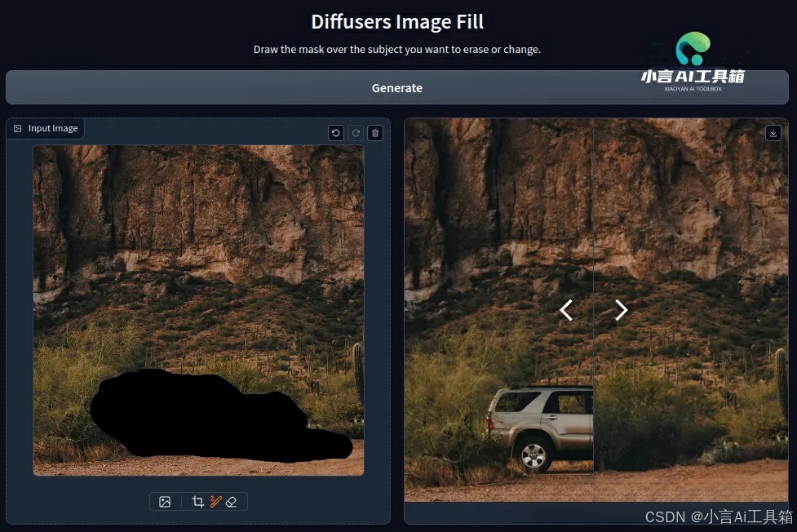Click the 'Draw the mask over the subject' text
The height and width of the screenshot is (532, 797).
(x=397, y=49)
